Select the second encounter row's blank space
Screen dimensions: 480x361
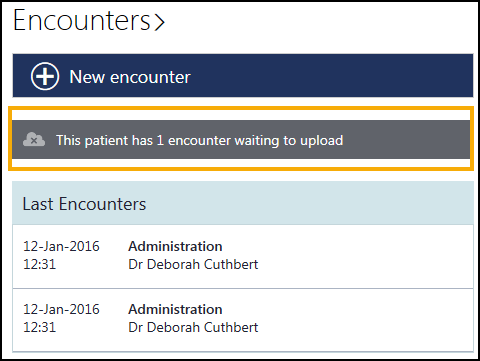pos(367,319)
